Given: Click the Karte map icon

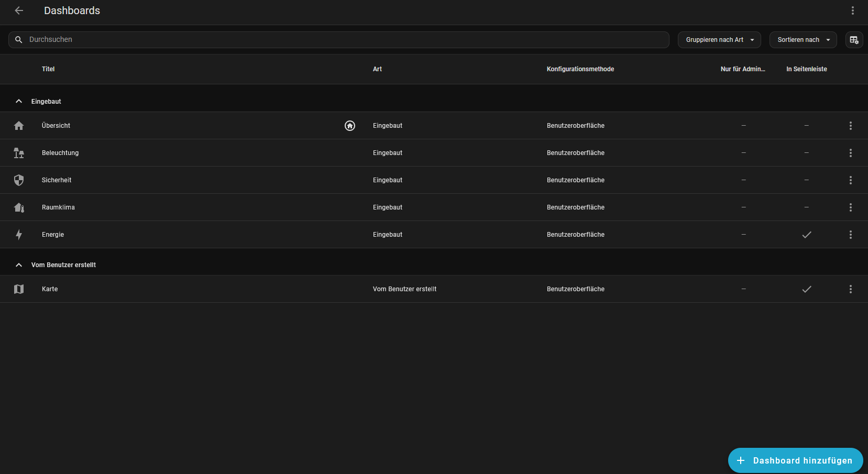Looking at the screenshot, I should tap(19, 289).
